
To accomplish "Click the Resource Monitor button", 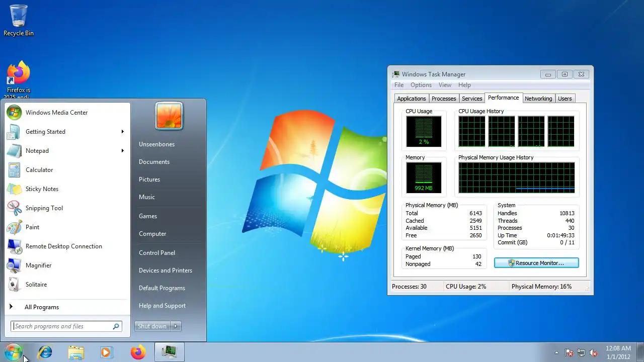I will (x=536, y=263).
